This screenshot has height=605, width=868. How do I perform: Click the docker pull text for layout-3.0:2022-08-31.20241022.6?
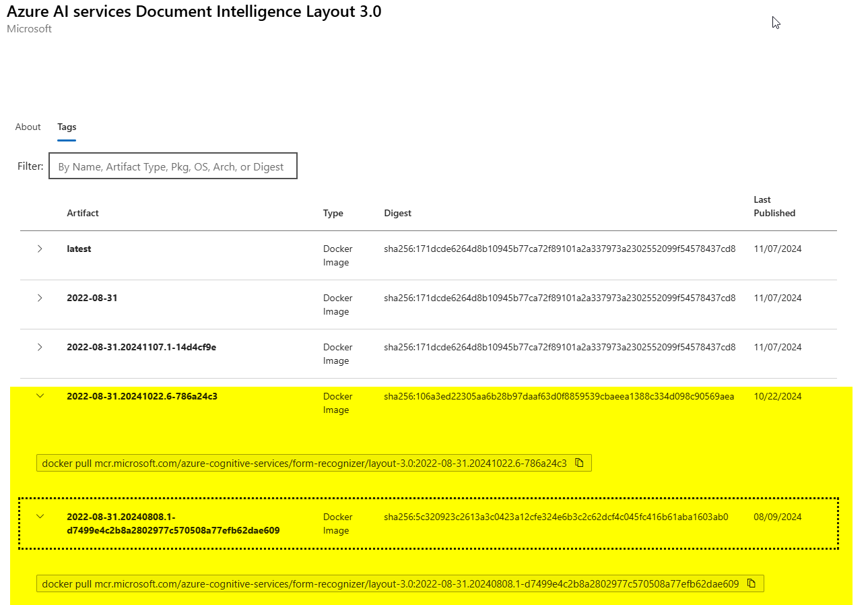304,463
